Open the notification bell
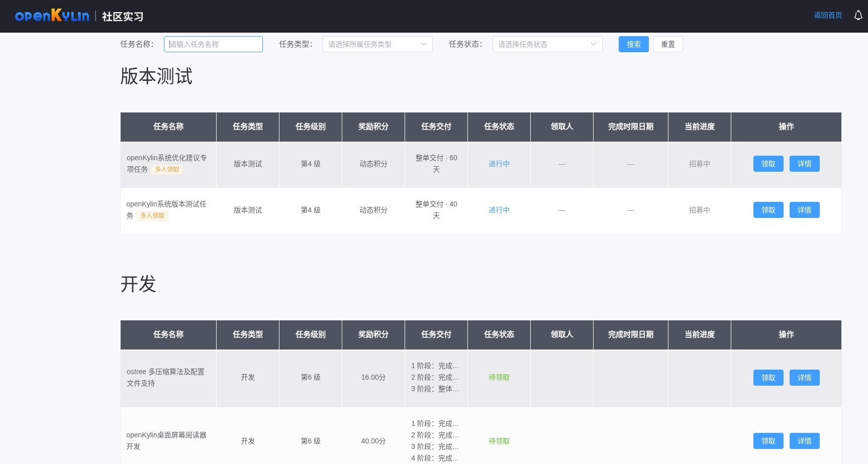868x464 pixels. pyautogui.click(x=858, y=16)
